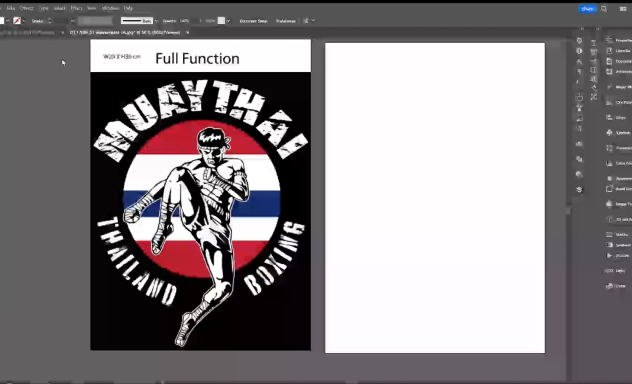Image resolution: width=632 pixels, height=384 pixels.
Task: Click the search magnifier icon at top right
Action: (604, 8)
